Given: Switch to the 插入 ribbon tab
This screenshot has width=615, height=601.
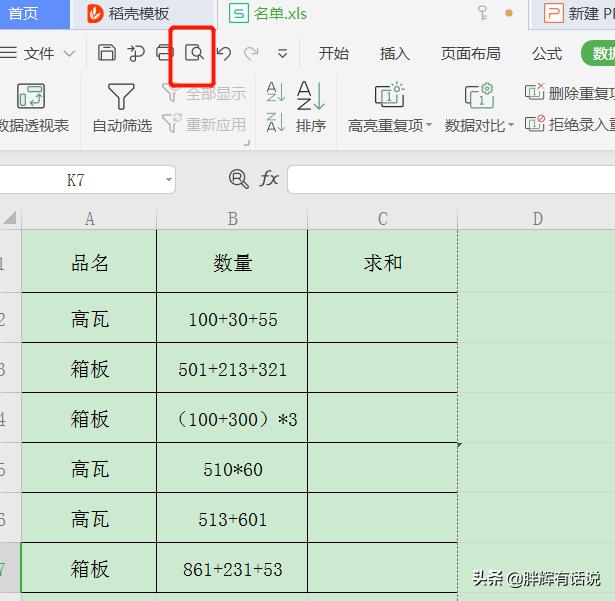Looking at the screenshot, I should [394, 53].
